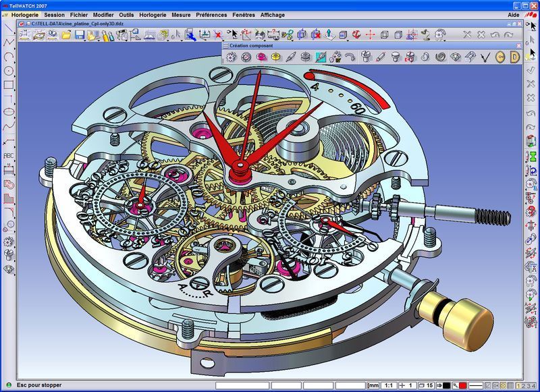Click the floppy disk save icon
This screenshot has width=540, height=392.
(x=80, y=35)
